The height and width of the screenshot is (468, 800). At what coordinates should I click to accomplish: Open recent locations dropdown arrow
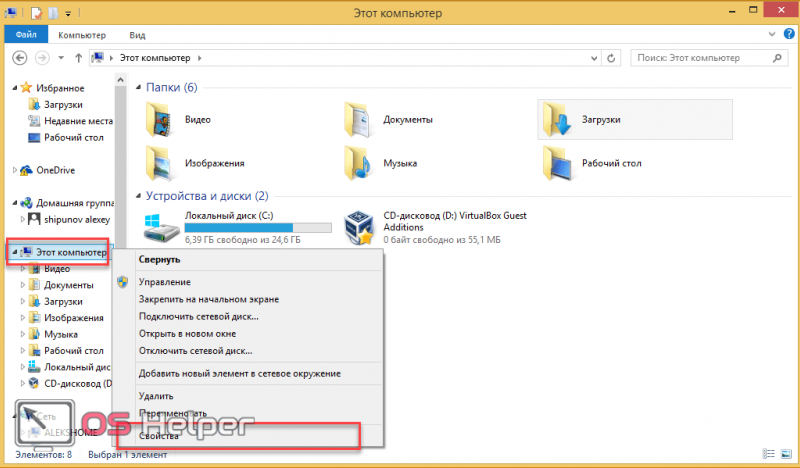click(x=61, y=58)
